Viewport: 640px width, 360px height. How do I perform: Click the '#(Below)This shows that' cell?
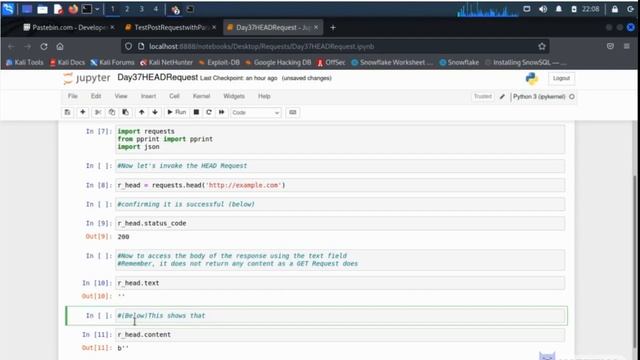click(340, 316)
